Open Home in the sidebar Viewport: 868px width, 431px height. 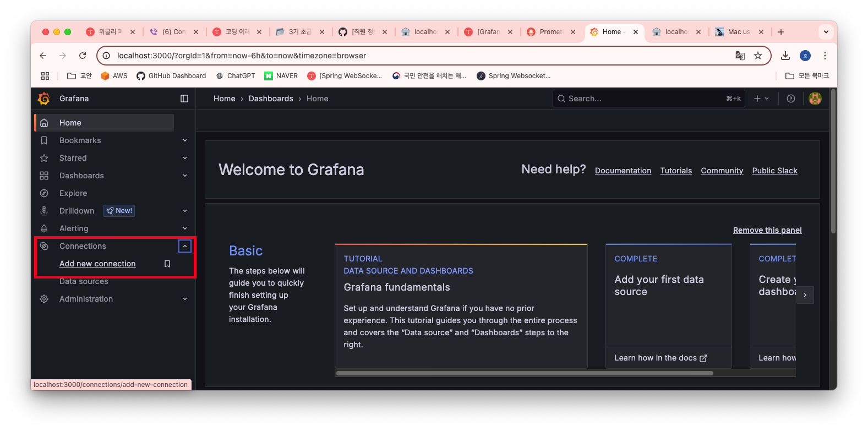coord(105,123)
